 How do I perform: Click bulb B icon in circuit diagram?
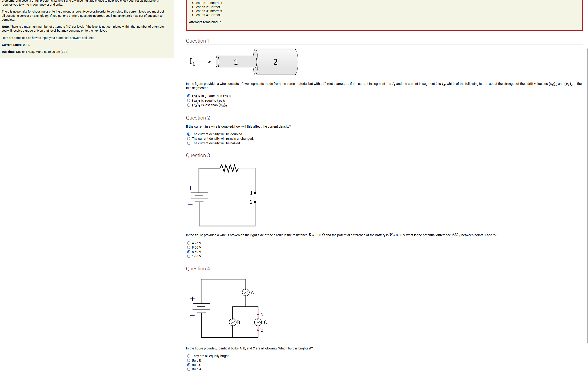(232, 322)
